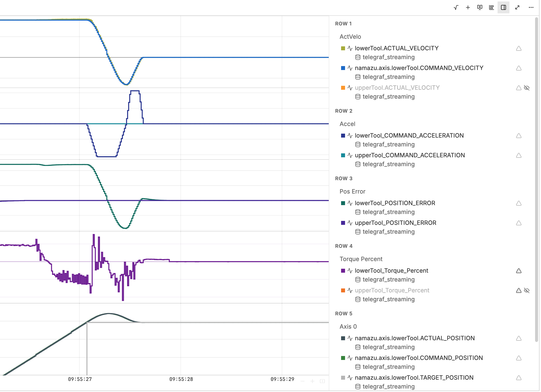This screenshot has width=541, height=392.
Task: Click triangle icon beside lowerTool_Torque_Percent
Action: (x=519, y=271)
